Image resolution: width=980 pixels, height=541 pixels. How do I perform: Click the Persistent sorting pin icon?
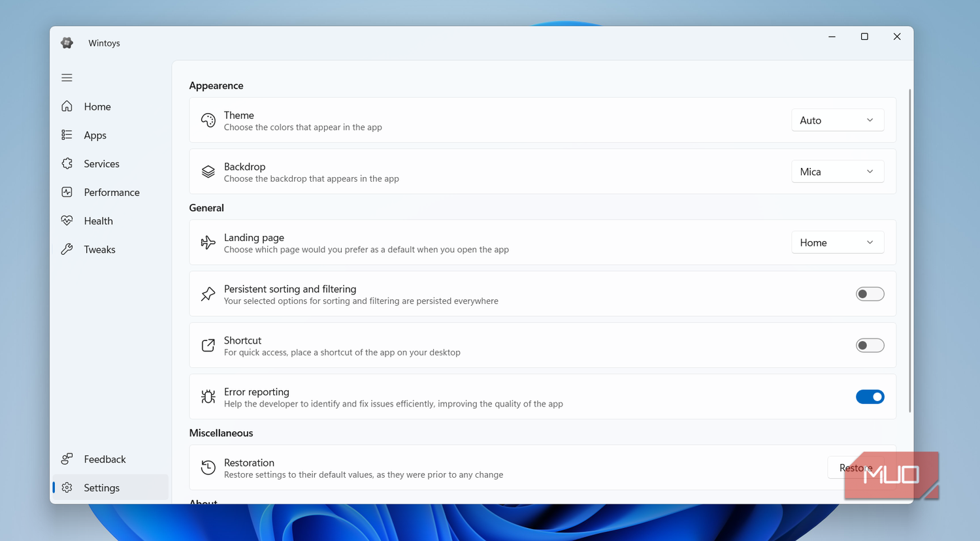pyautogui.click(x=208, y=294)
